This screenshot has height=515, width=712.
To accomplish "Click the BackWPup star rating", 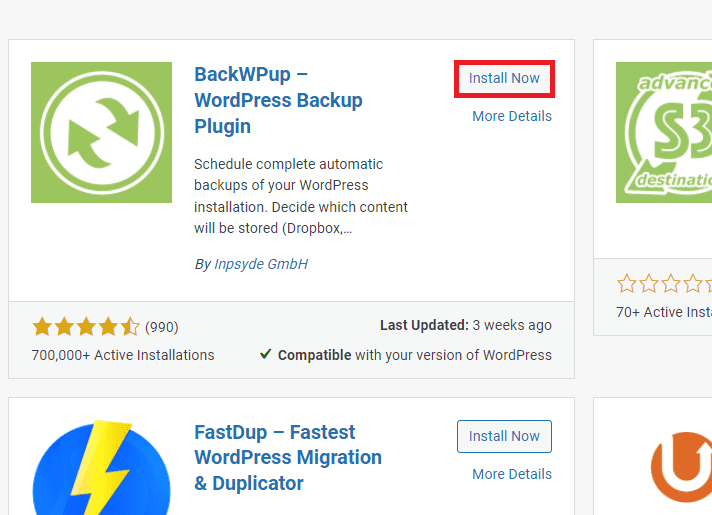I will [86, 327].
